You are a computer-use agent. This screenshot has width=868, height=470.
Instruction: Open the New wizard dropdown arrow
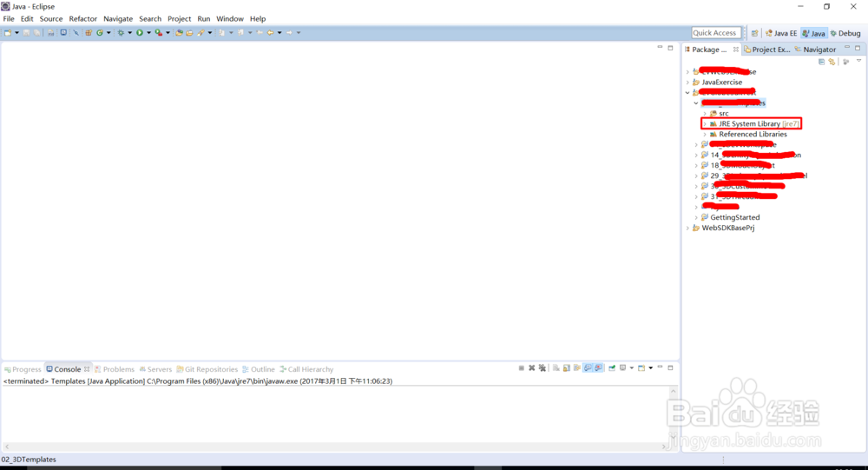pos(17,33)
